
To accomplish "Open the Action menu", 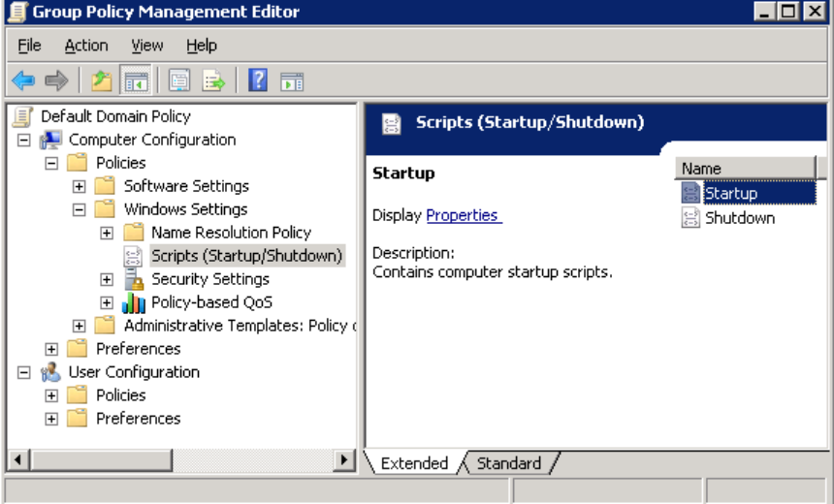I will 86,46.
